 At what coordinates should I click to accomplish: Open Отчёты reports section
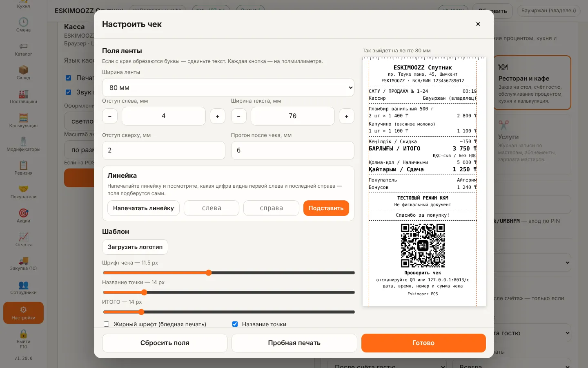(23, 239)
